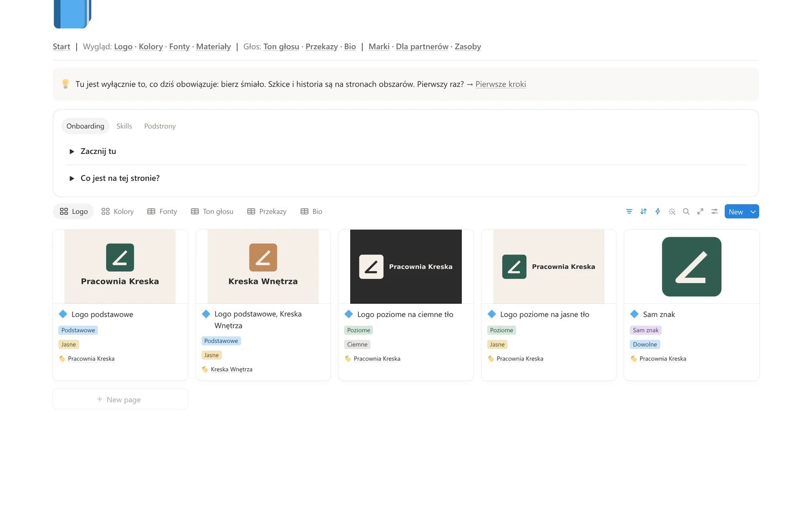Click the light bulb callout icon

click(x=65, y=84)
